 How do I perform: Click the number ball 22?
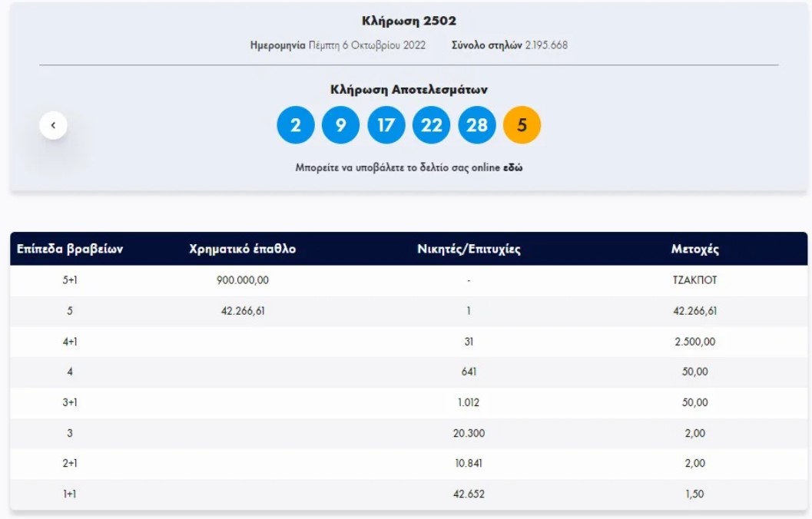click(432, 124)
